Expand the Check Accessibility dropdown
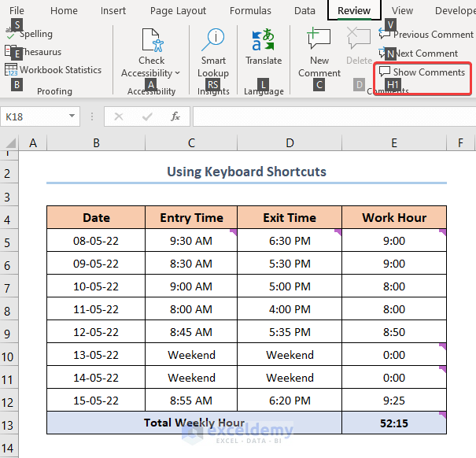This screenshot has height=458, width=476. pyautogui.click(x=178, y=73)
